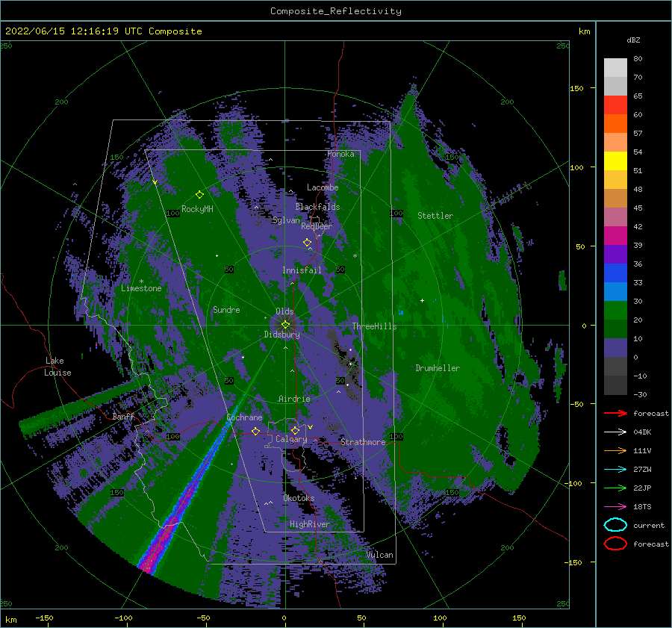Click the Limestone label
The image size is (672, 628).
(x=141, y=288)
